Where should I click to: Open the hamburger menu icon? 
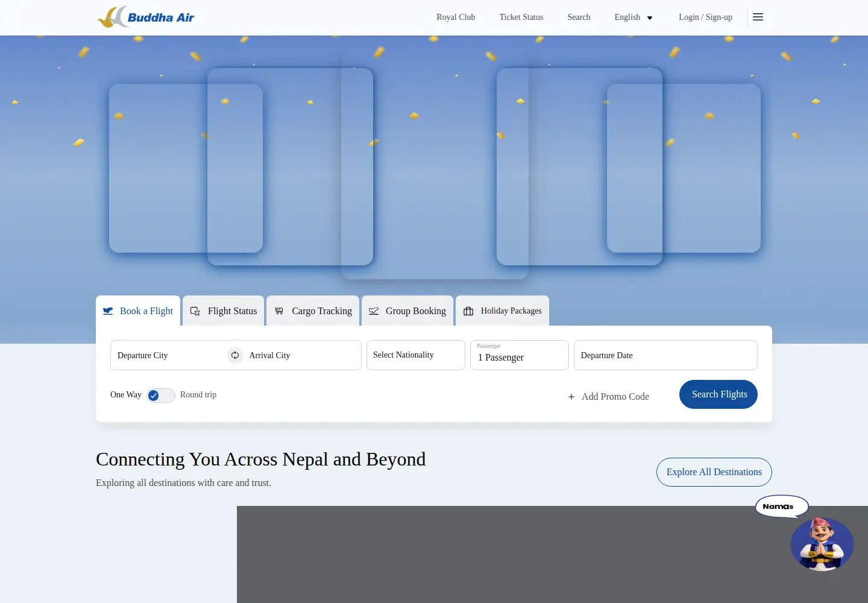pyautogui.click(x=758, y=17)
